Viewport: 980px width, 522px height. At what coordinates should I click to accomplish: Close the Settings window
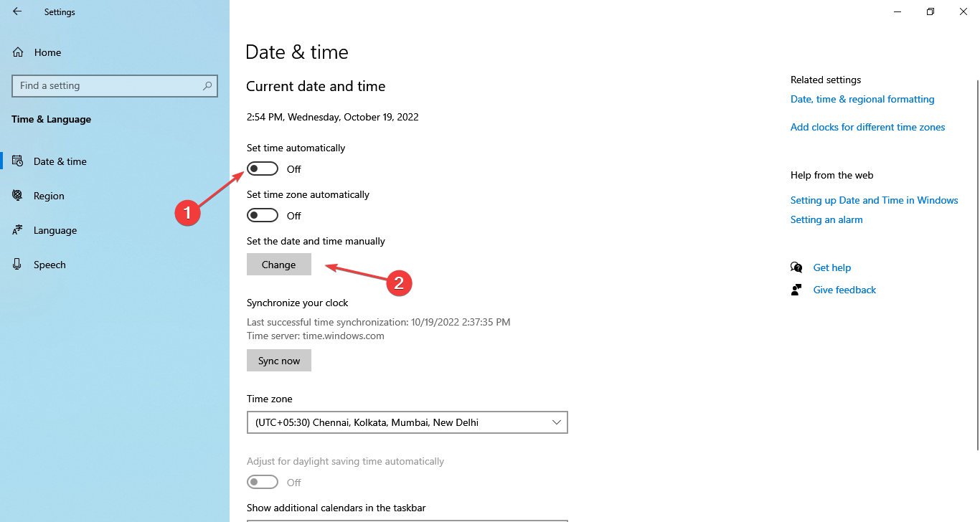(963, 11)
